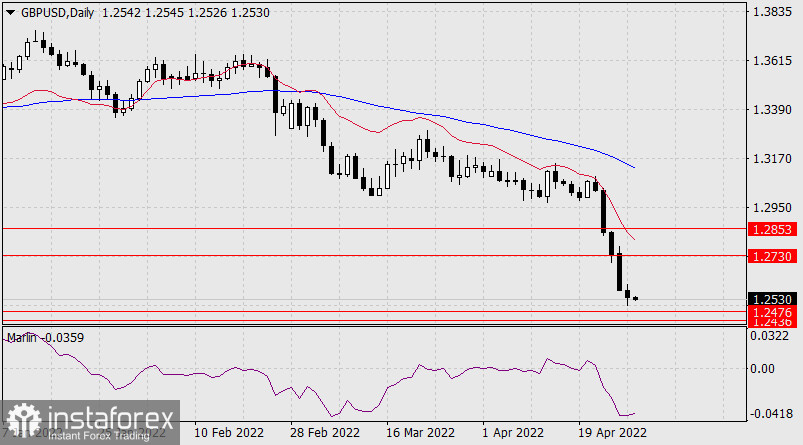
Task: Click the -0.0418 value on Marlin scale
Action: click(771, 413)
